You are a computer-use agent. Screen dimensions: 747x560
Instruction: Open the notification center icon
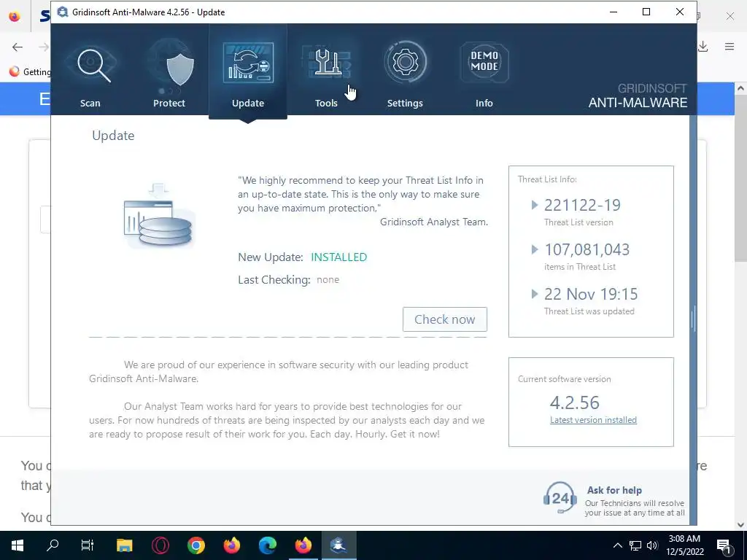pos(723,545)
